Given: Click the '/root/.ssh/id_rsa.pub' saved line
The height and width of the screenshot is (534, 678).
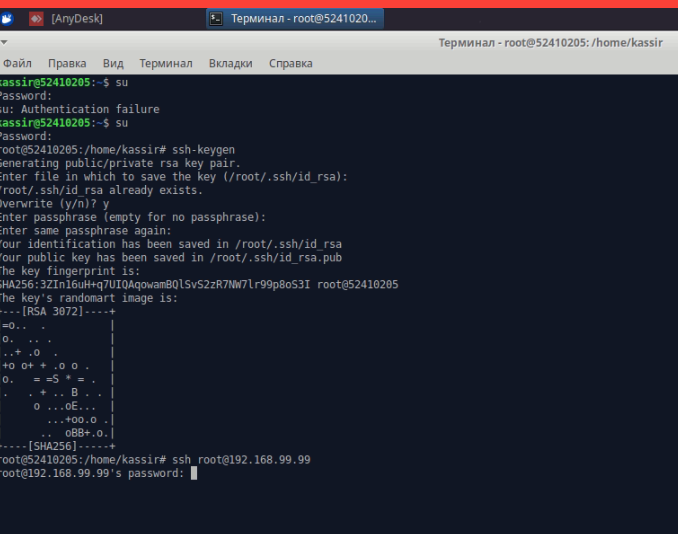Looking at the screenshot, I should pos(171,258).
